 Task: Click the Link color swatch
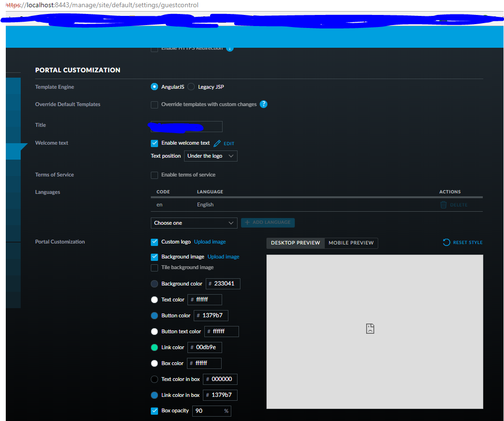coord(154,347)
